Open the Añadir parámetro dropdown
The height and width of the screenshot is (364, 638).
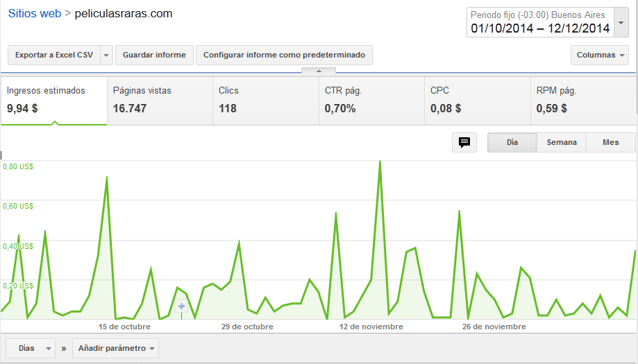[x=115, y=349]
